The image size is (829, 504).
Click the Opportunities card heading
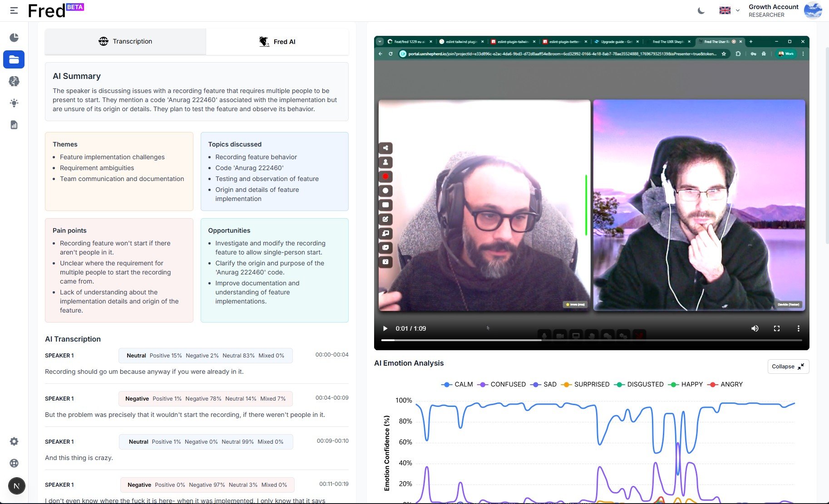click(x=229, y=230)
